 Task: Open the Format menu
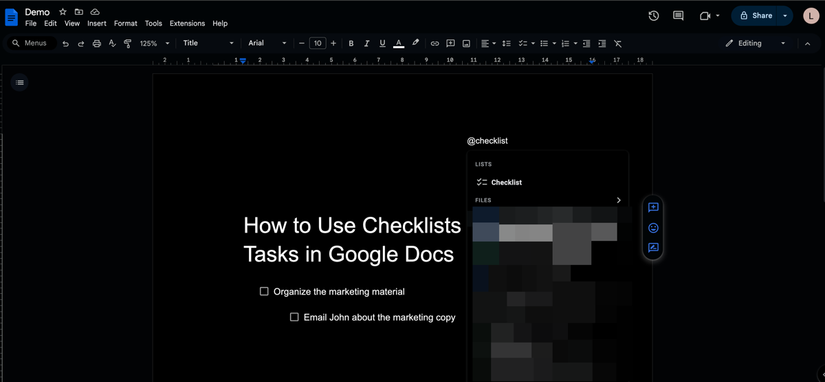126,24
